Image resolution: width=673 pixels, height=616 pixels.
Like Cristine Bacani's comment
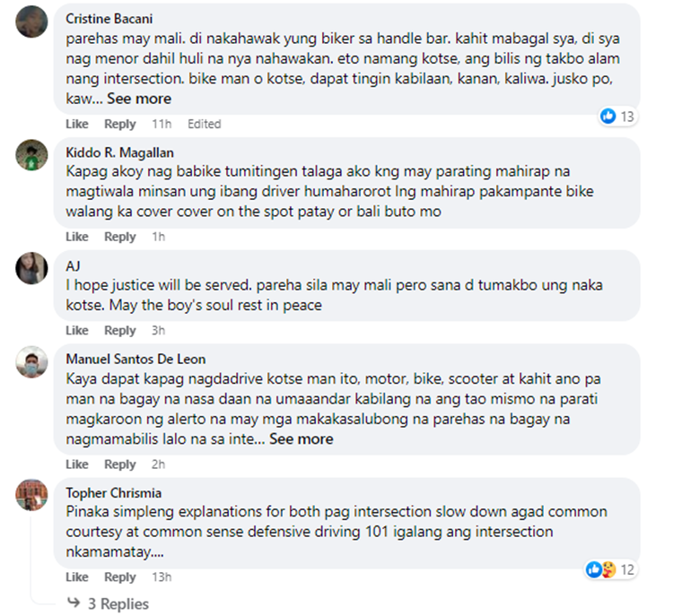tap(77, 124)
